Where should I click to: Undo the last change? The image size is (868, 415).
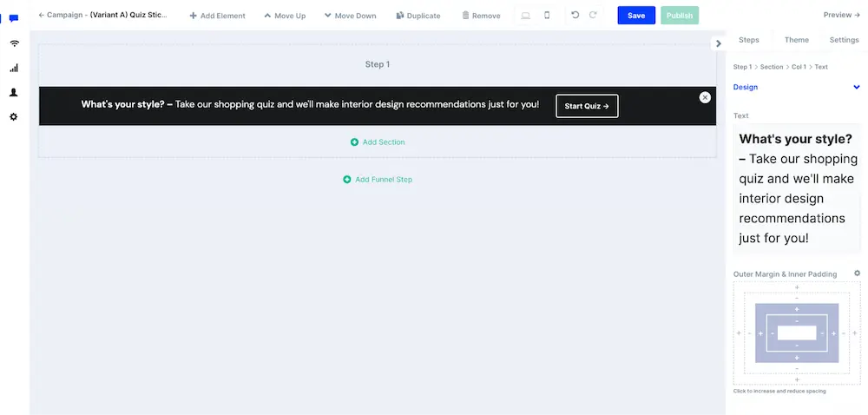click(575, 15)
